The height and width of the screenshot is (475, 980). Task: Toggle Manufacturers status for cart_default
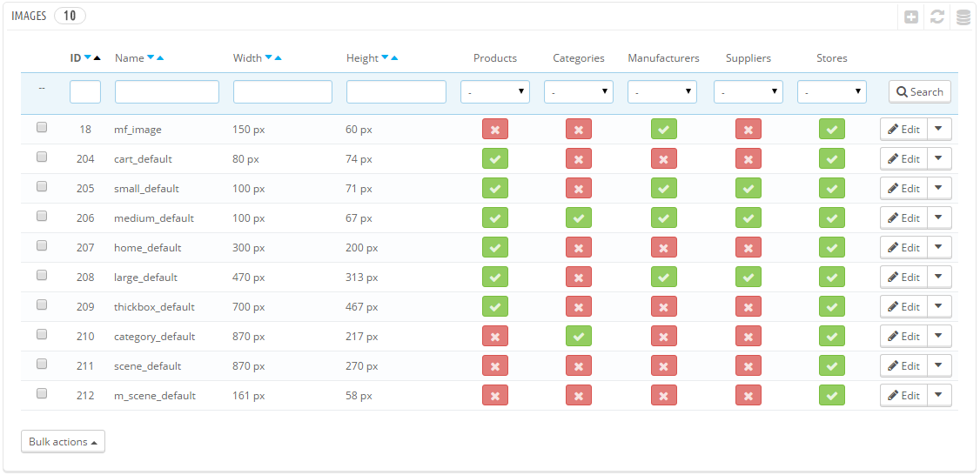tap(664, 158)
